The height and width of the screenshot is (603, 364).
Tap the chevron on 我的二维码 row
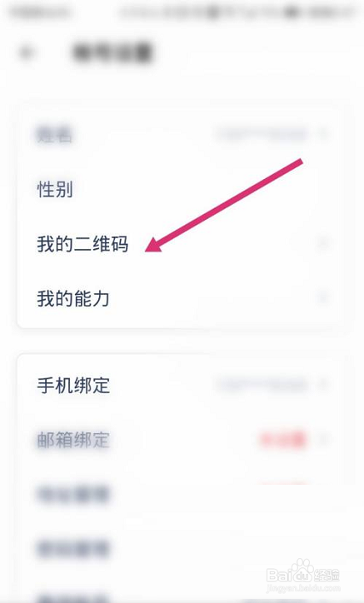(x=324, y=243)
